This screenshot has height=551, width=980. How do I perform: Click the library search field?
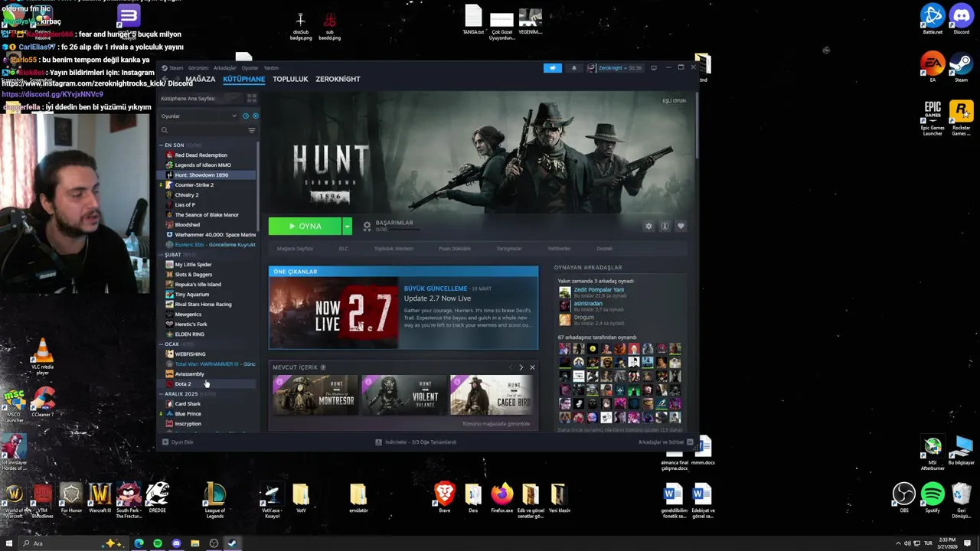coord(203,131)
